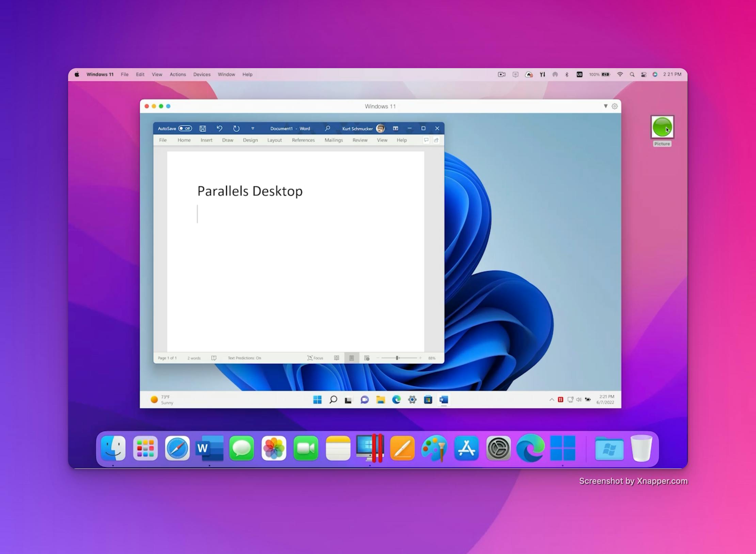Open Windows taskbar Search
Image resolution: width=756 pixels, height=554 pixels.
coord(333,400)
